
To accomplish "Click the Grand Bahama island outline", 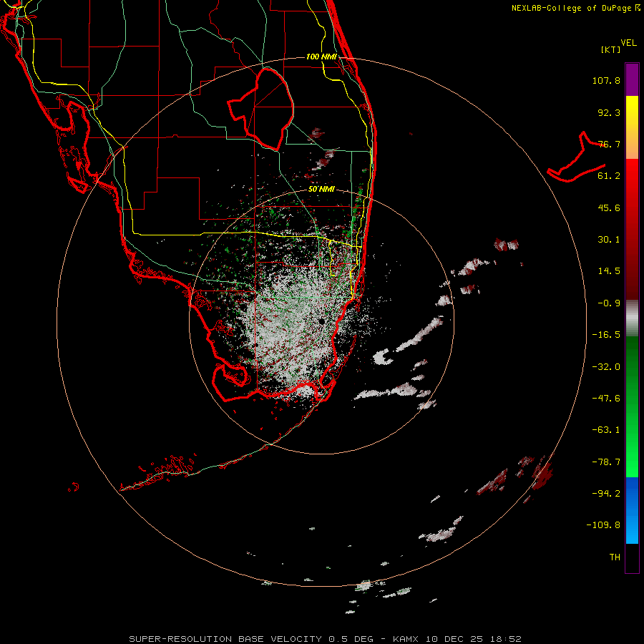I will coord(576,157).
